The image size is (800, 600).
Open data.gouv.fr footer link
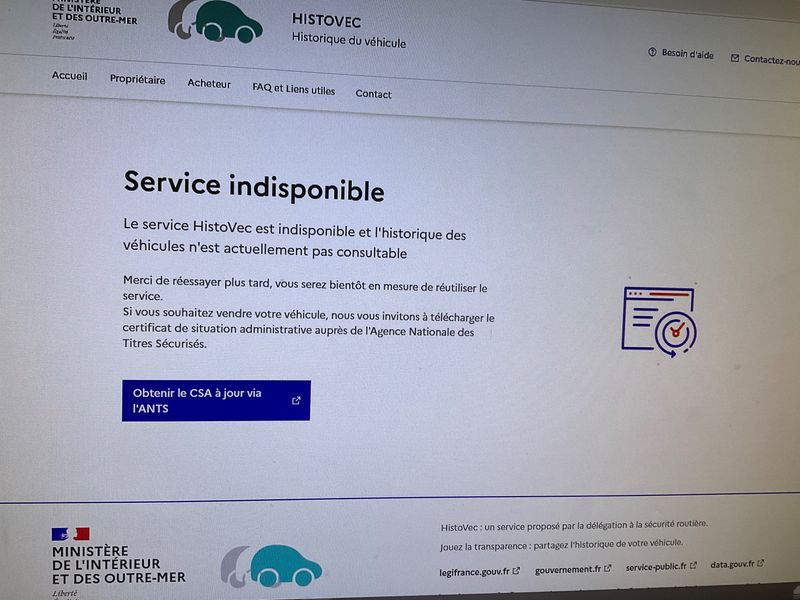(737, 564)
